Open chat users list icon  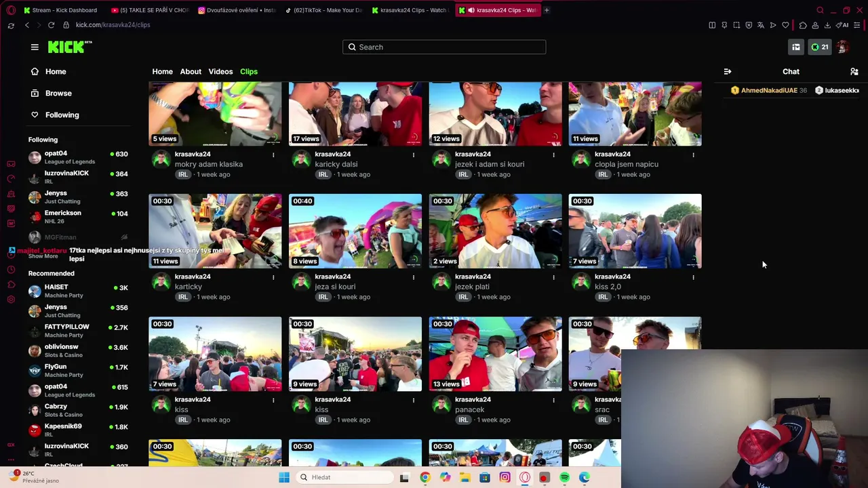854,71
